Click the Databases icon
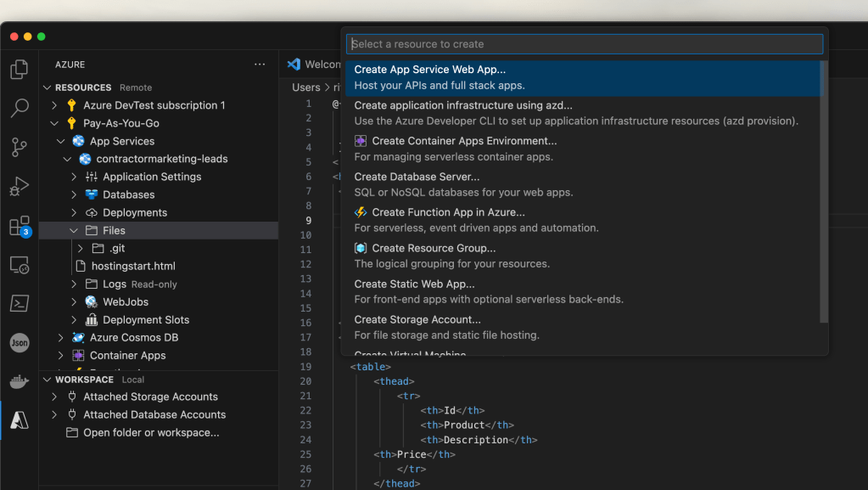 pyautogui.click(x=92, y=194)
